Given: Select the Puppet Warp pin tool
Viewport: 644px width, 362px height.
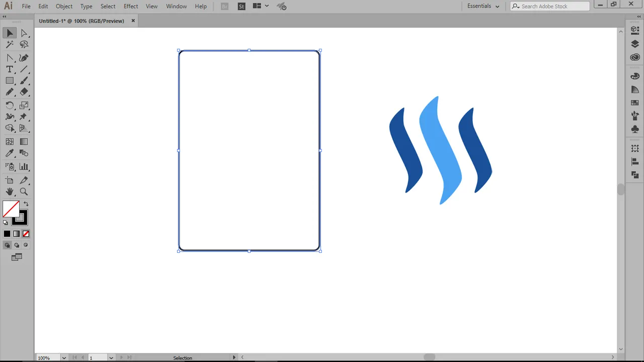Looking at the screenshot, I should click(24, 117).
